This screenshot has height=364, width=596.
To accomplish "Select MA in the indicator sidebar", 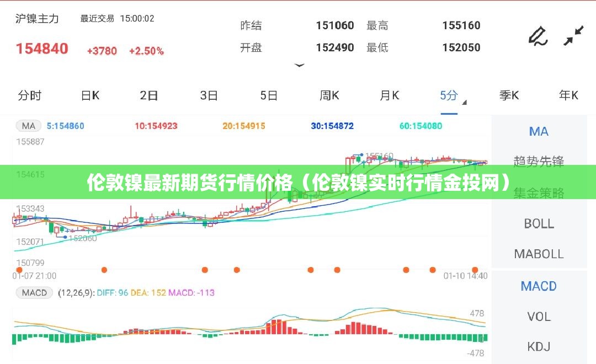I will [x=539, y=131].
